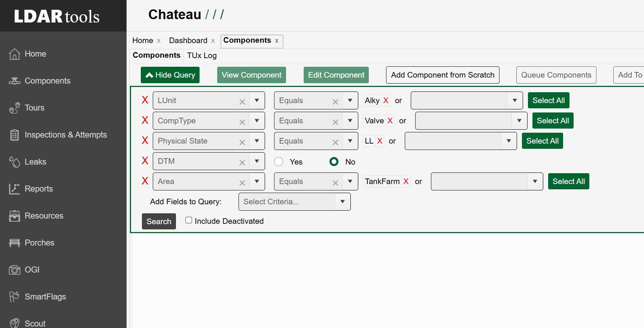Clear the DTM field selection
Screen dimensions: 644x328
click(x=242, y=162)
